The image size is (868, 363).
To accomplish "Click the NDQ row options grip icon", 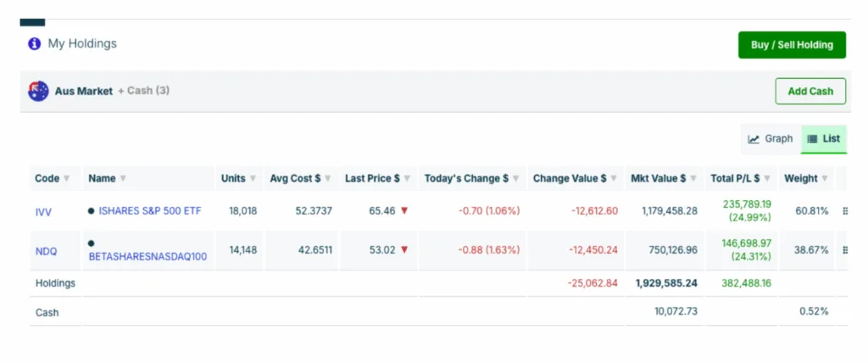I will click(x=844, y=250).
